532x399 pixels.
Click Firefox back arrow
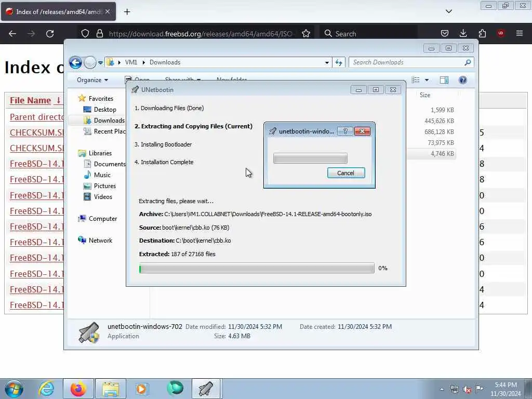click(x=12, y=34)
